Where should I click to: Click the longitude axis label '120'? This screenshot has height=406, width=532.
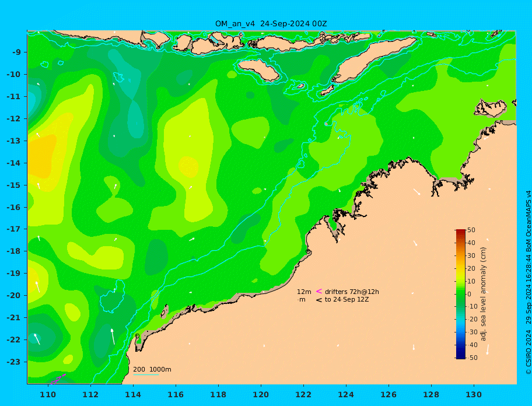(x=261, y=394)
